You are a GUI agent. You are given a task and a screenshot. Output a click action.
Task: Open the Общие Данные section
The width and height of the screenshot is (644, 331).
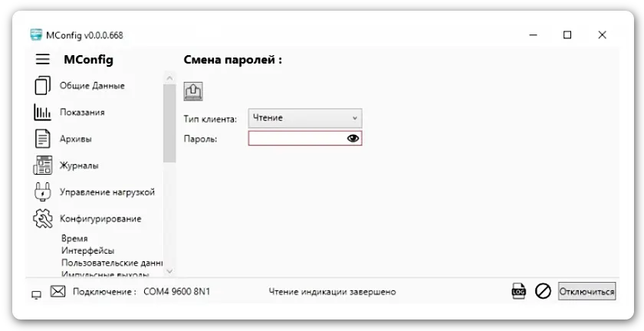click(x=92, y=86)
